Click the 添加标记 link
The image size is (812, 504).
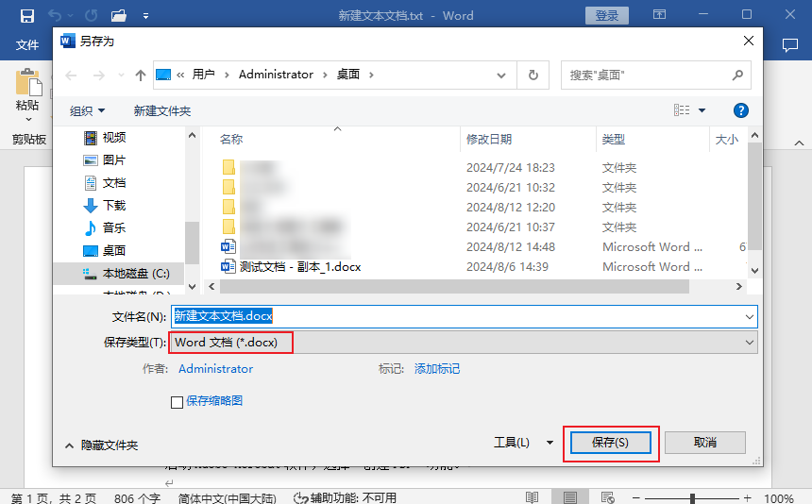coord(437,369)
